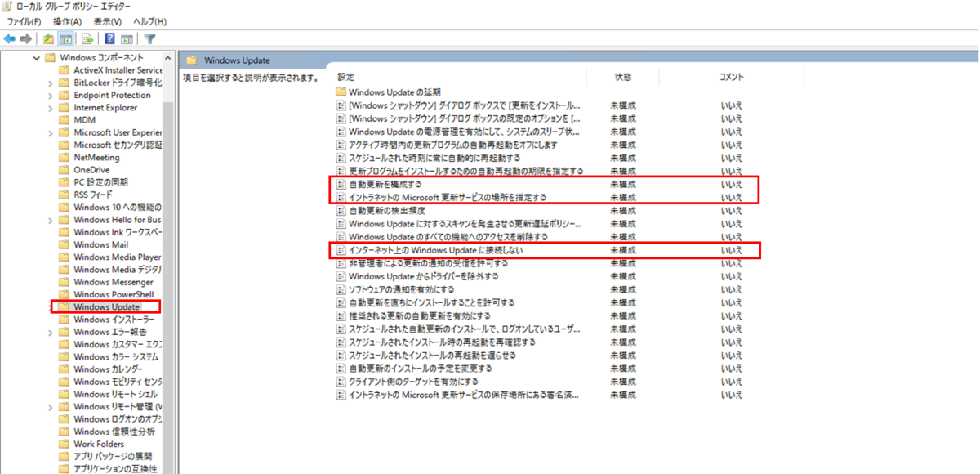Select アクティブ時間内の更新プログラムの自動再起動をオフにします setting
This screenshot has height=474, width=980.
click(x=452, y=145)
